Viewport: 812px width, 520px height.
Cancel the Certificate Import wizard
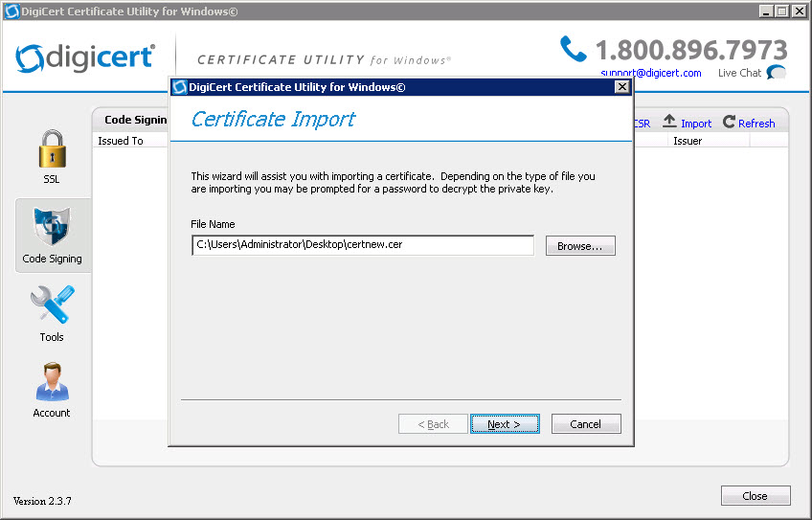586,424
